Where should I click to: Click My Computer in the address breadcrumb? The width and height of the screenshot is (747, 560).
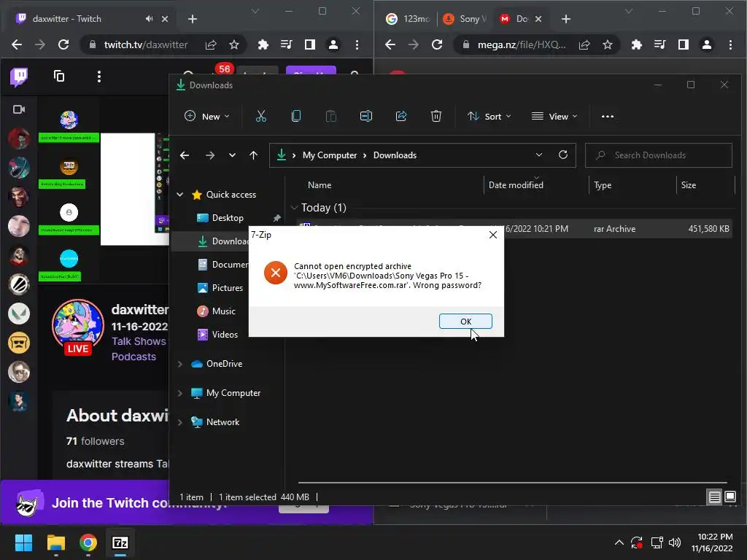tap(330, 155)
